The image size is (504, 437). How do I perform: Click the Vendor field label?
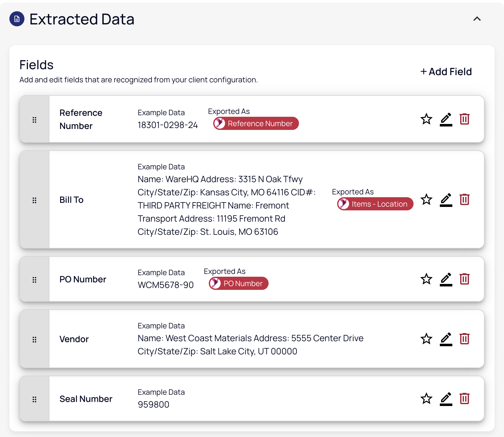(x=74, y=339)
